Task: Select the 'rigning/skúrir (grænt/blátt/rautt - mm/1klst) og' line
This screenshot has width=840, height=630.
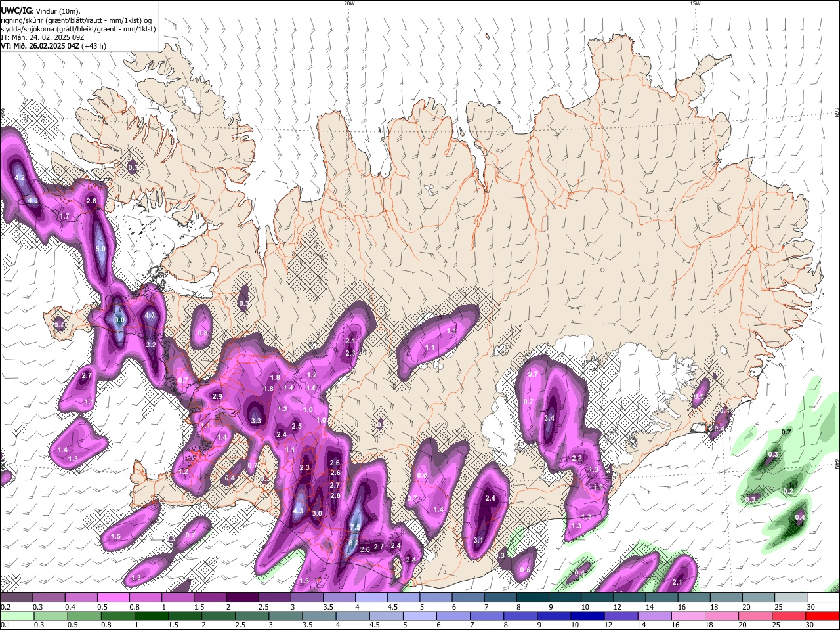Action: point(76,20)
